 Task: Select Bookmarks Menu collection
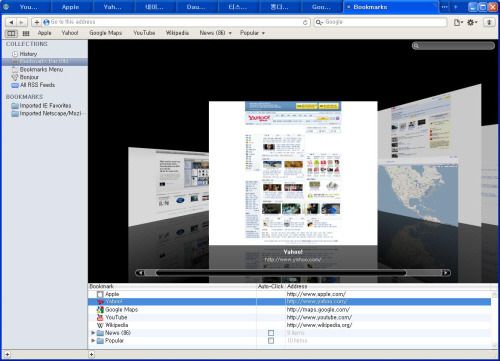37,69
